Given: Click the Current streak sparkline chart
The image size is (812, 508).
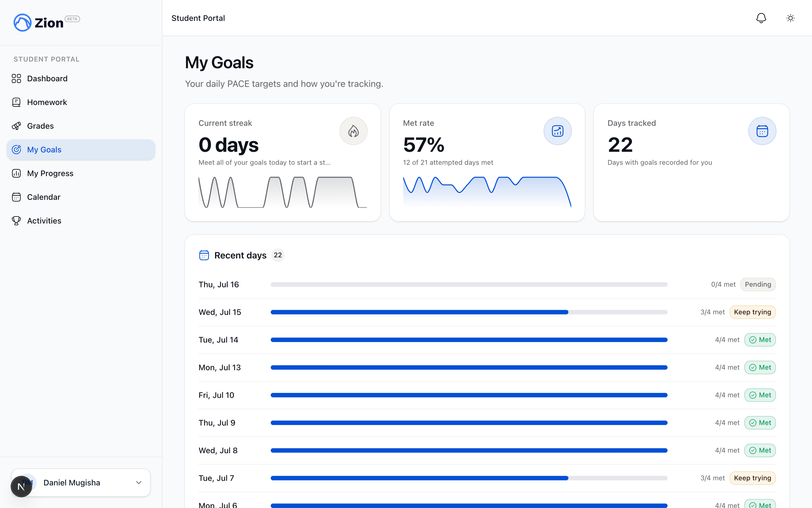Looking at the screenshot, I should pos(283,192).
